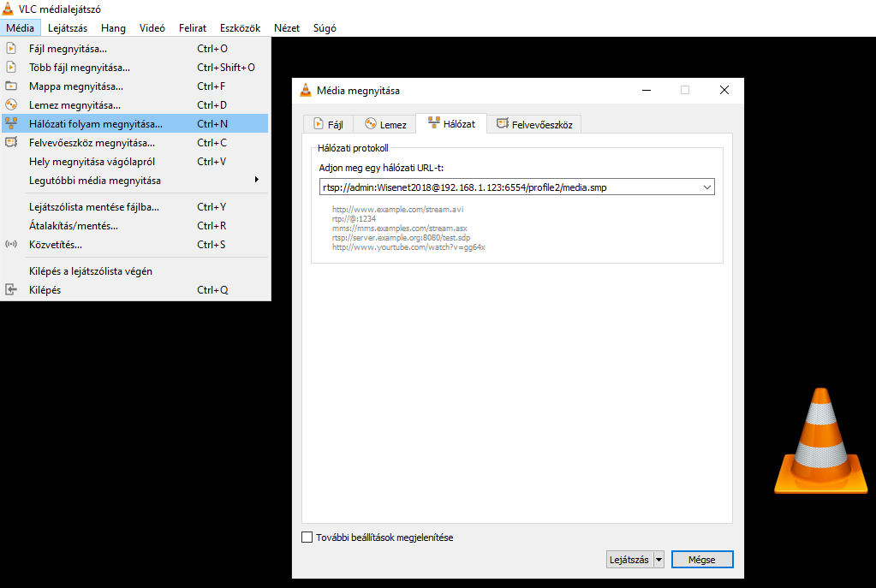The height and width of the screenshot is (588, 876).
Task: Click the example URL http://www.example.com/stream.avi
Action: click(x=398, y=210)
